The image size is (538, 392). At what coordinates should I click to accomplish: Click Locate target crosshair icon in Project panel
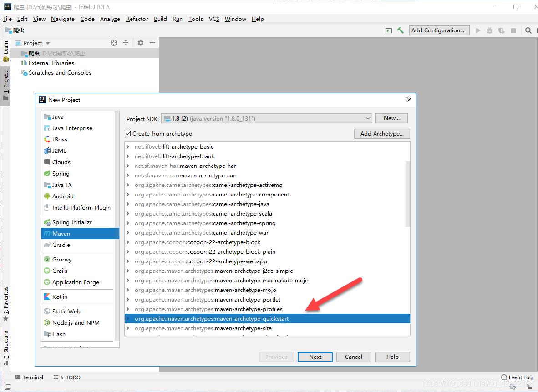[114, 43]
